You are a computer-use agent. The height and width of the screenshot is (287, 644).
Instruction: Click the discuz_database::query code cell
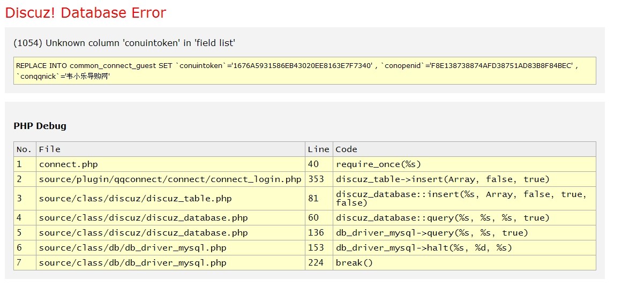[443, 218]
